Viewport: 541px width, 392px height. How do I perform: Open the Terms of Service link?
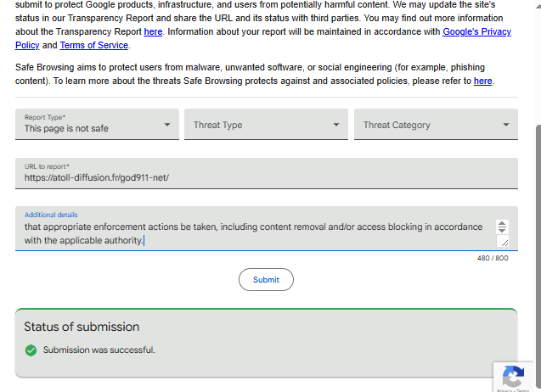tap(93, 45)
